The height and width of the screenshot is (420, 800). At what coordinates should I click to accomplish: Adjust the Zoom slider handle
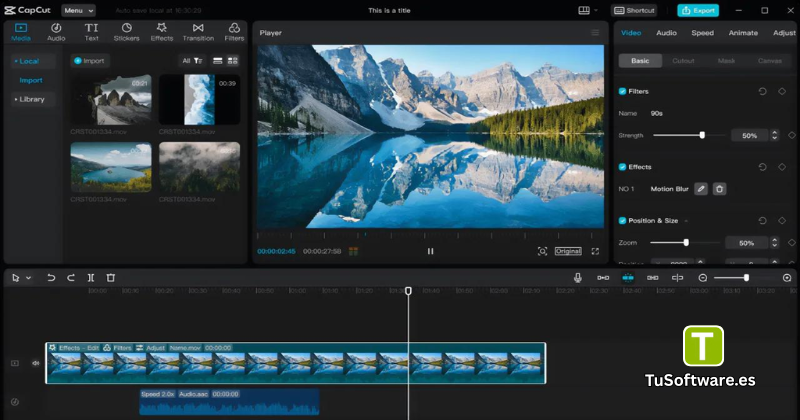pyautogui.click(x=686, y=243)
